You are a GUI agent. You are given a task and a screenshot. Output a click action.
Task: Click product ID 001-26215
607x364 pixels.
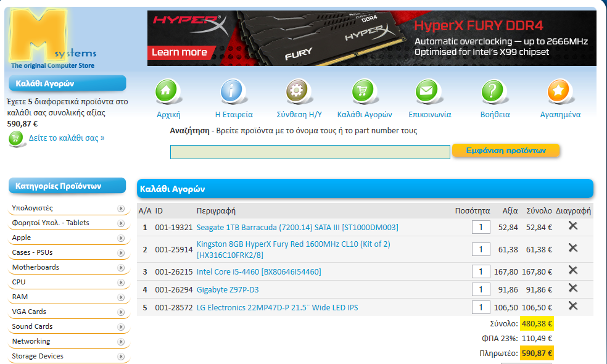174,272
